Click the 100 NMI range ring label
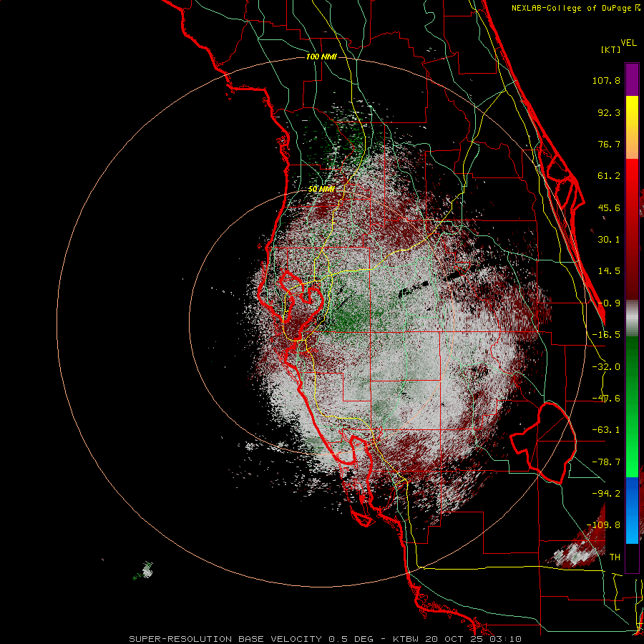 pos(321,57)
